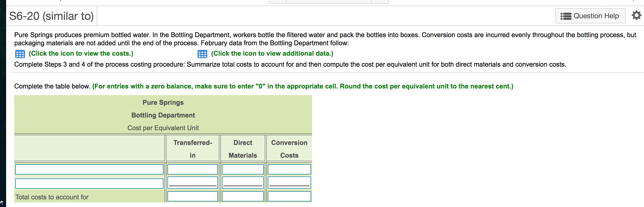Click second row Direct Materials input
Viewport: 644px width, 207px height.
point(243,183)
